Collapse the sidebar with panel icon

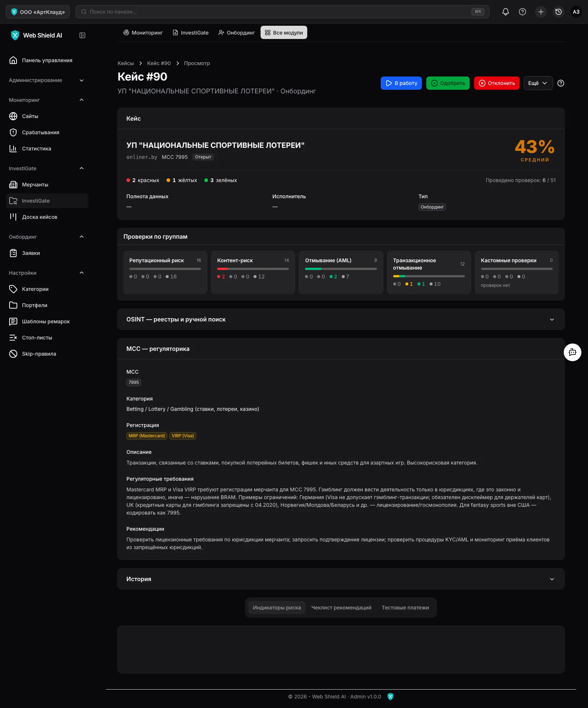(x=82, y=35)
